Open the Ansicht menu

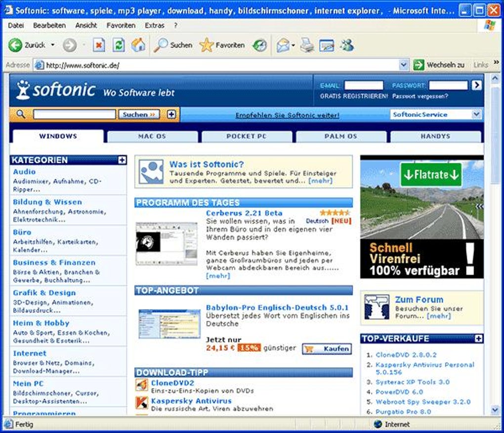pos(86,25)
